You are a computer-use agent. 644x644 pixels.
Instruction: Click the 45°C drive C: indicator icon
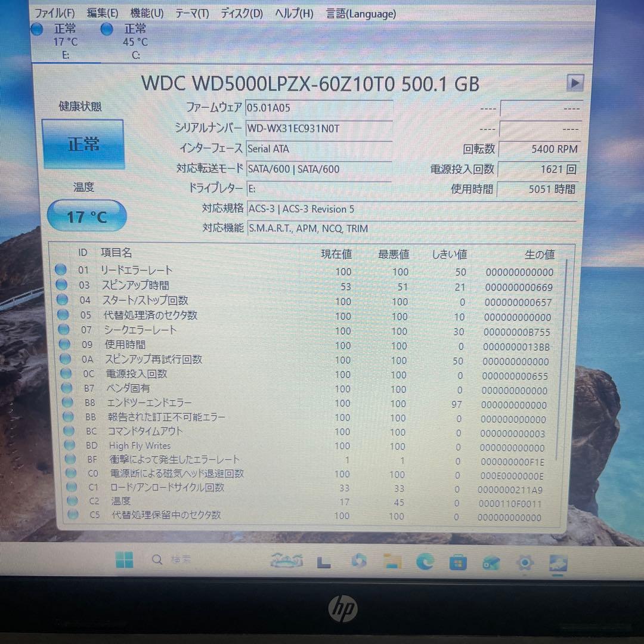click(106, 28)
